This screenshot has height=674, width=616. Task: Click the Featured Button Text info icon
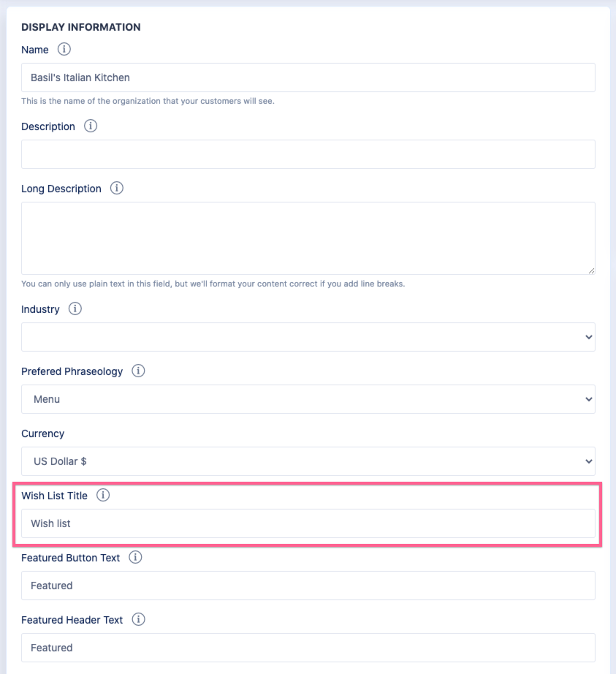coord(135,558)
